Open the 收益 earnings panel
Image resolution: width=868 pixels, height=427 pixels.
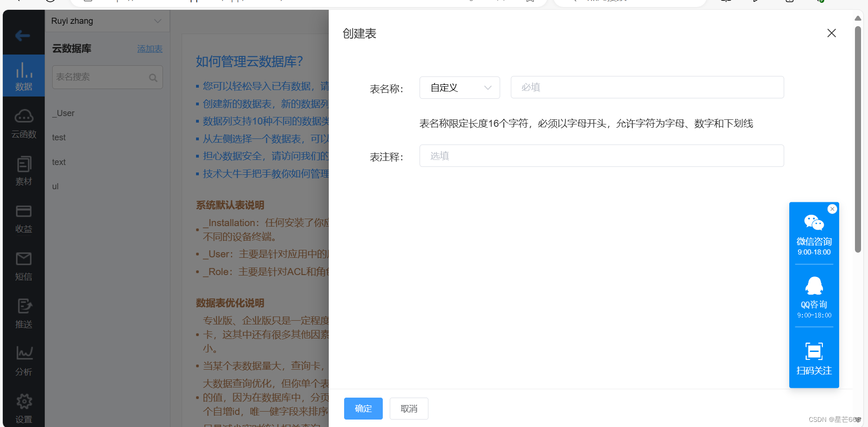pos(23,218)
